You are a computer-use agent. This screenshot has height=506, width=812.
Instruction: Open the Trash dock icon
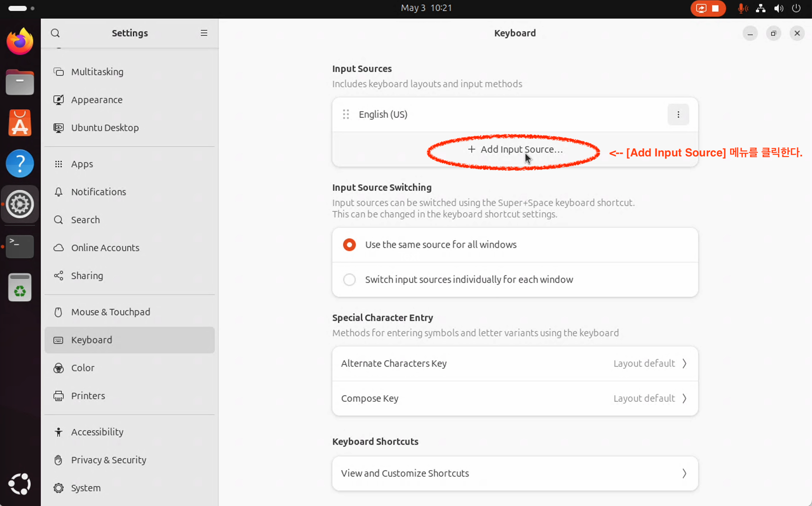point(20,287)
